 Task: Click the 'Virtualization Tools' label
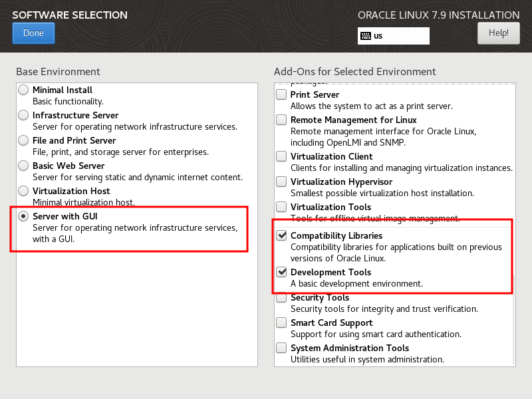(x=331, y=207)
